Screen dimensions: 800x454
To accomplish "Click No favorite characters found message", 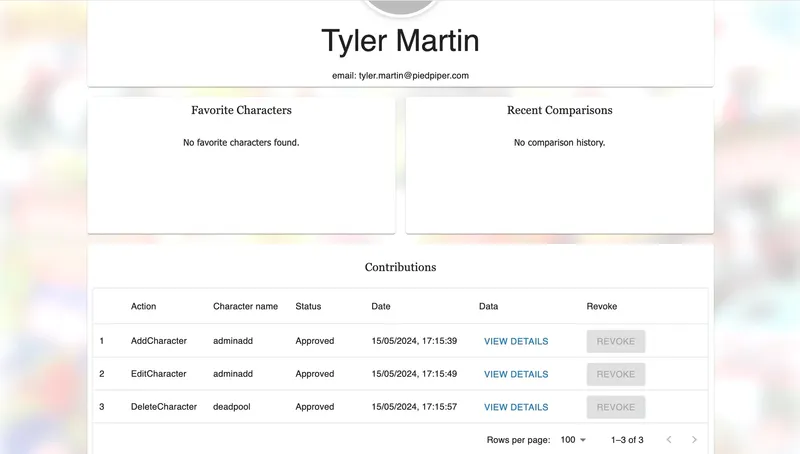I will pyautogui.click(x=241, y=143).
